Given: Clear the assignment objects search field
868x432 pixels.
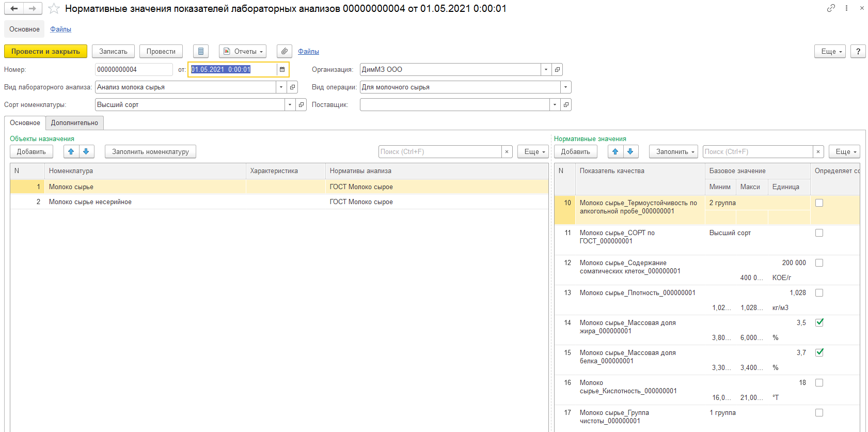Looking at the screenshot, I should coord(507,151).
